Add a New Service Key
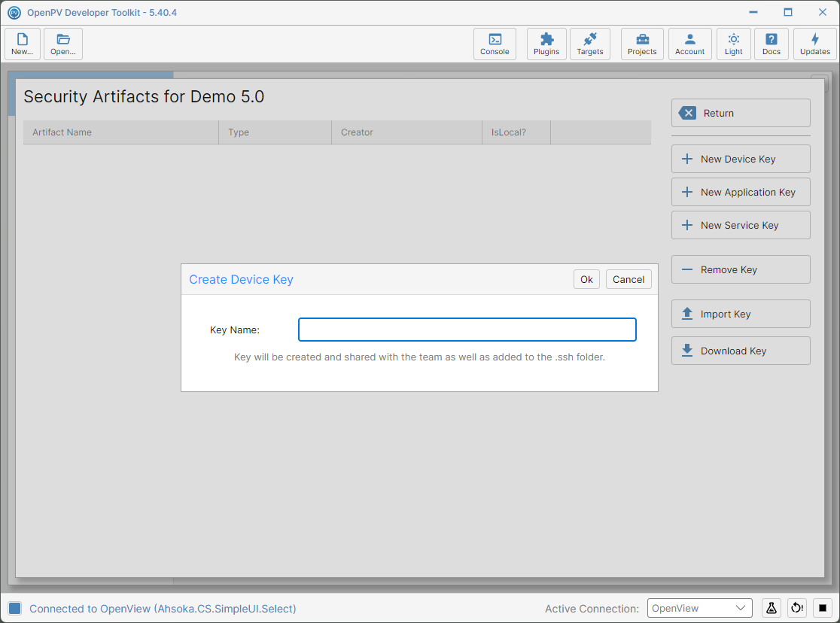Viewport: 840px width, 623px height. coord(741,226)
